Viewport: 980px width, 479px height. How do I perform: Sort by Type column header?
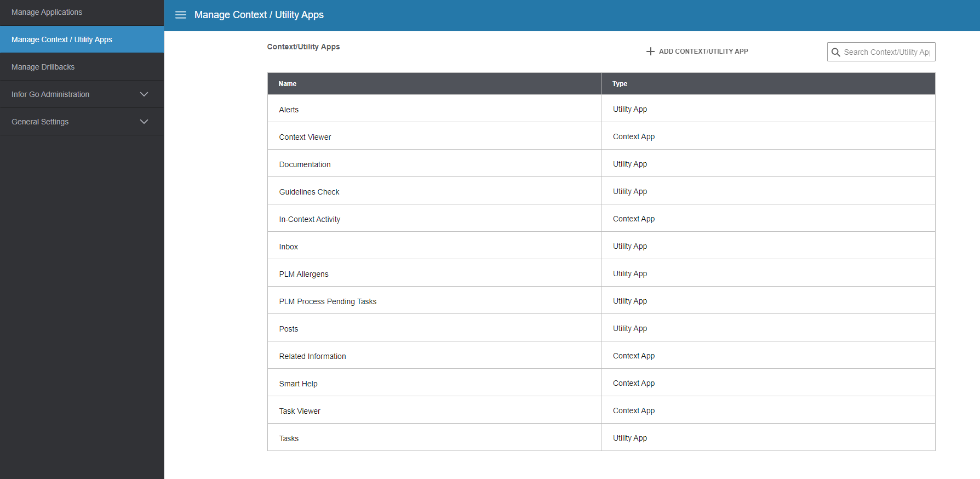(x=620, y=84)
